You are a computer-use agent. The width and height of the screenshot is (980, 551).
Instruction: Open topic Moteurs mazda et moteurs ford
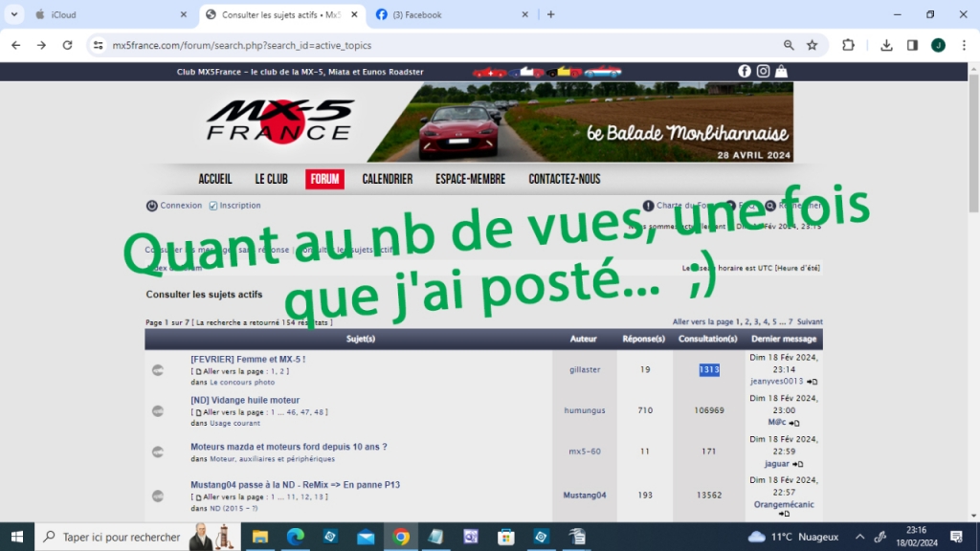coord(289,447)
